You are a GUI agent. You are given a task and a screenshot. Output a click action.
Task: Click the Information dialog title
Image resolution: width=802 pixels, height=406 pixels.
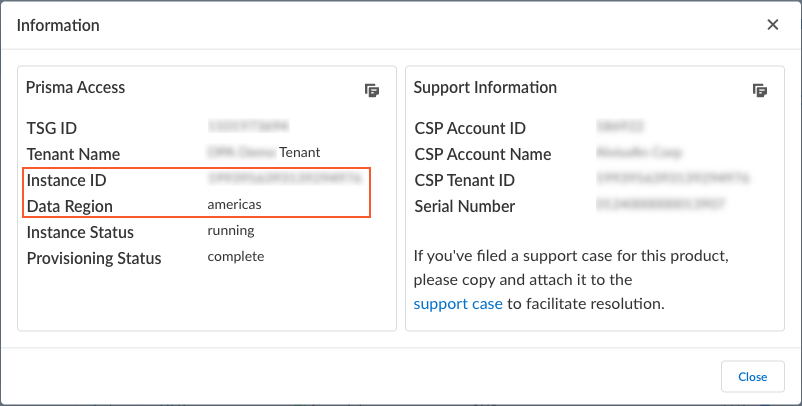pos(58,25)
